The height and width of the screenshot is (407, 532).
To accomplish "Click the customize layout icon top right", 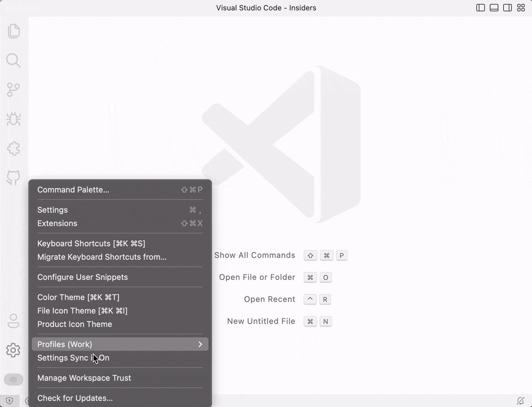I will (x=521, y=8).
